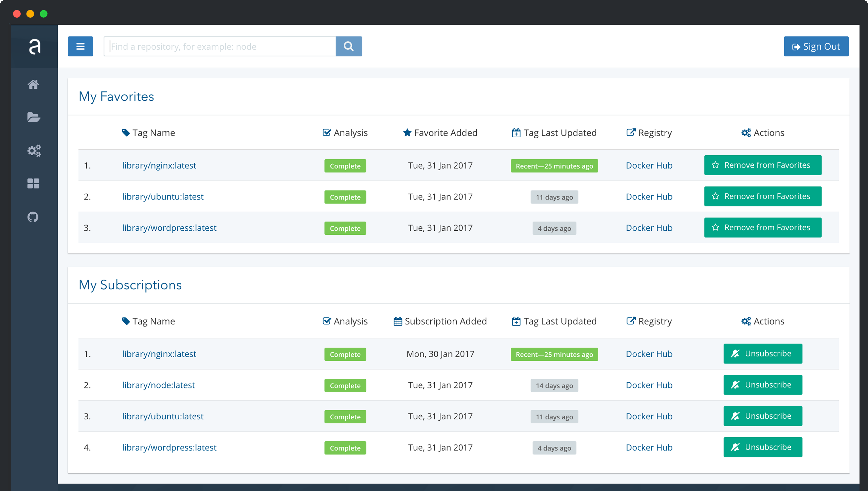This screenshot has height=491, width=868.
Task: Click Complete badge for node subscription
Action: [345, 386]
